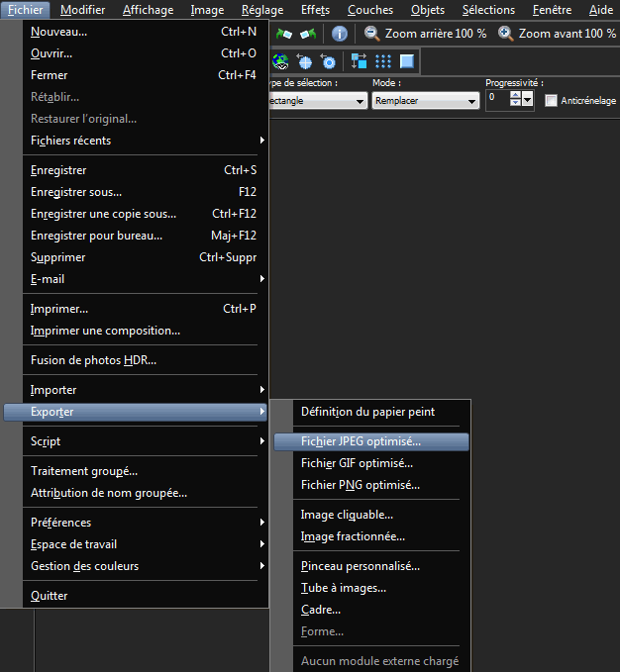This screenshot has width=620, height=672.
Task: Open the Progressivité slider dropdown arrow
Action: (x=528, y=101)
